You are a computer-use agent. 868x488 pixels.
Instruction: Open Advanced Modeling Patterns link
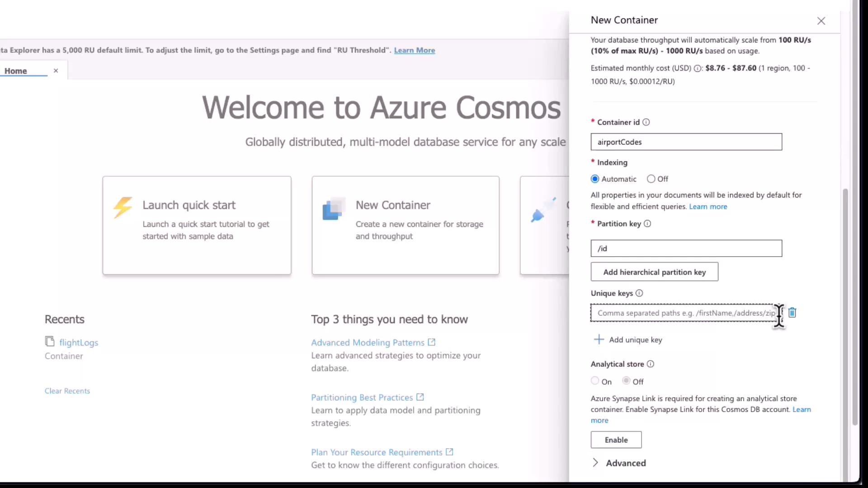(368, 343)
